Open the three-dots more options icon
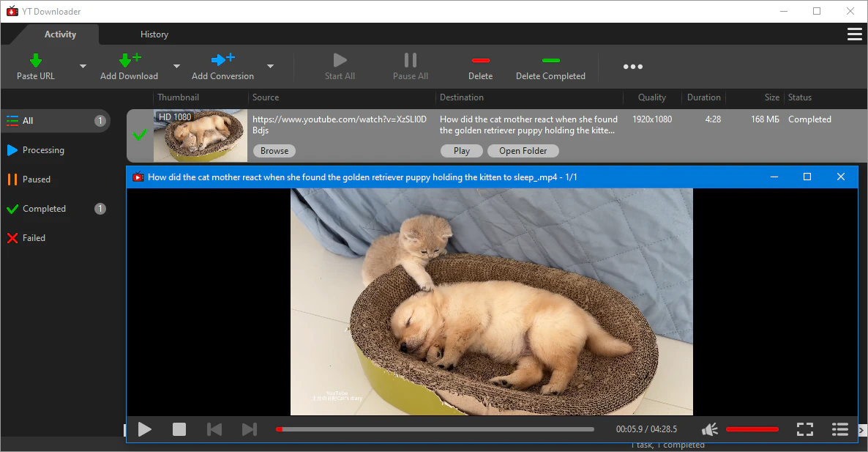This screenshot has height=452, width=868. pyautogui.click(x=632, y=67)
